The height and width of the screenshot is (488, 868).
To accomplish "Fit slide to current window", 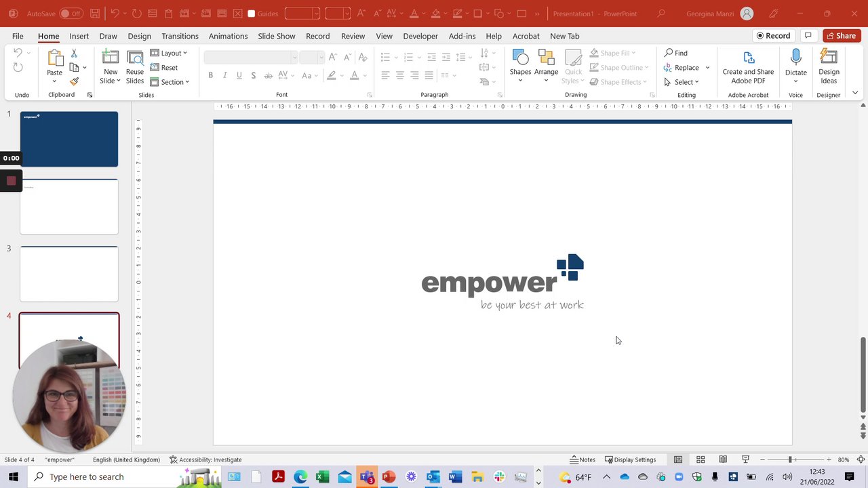I will point(861,460).
